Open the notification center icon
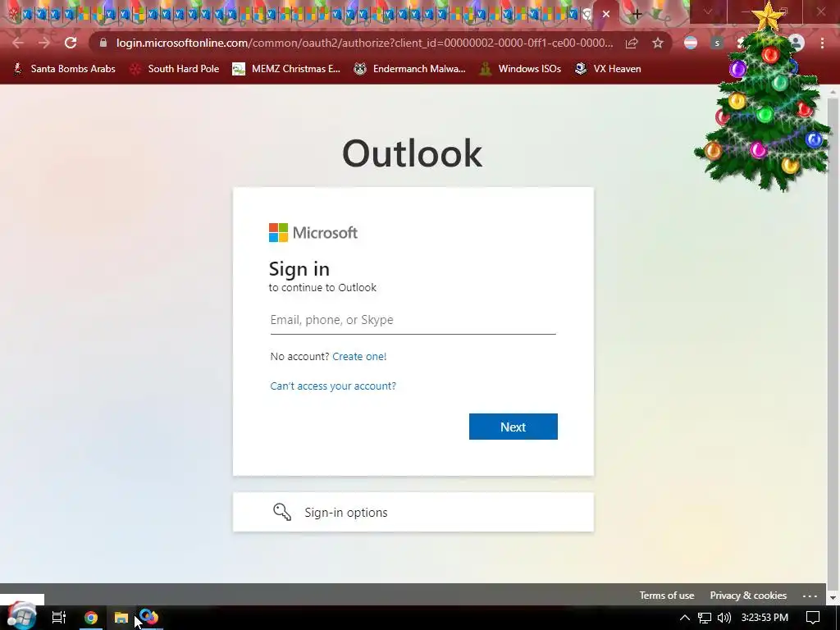This screenshot has height=630, width=840. click(x=813, y=618)
